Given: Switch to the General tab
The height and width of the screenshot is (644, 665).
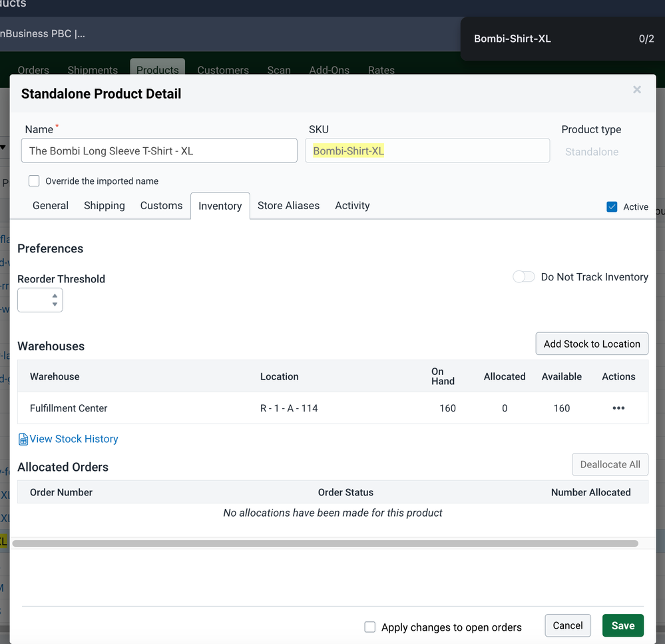Looking at the screenshot, I should (51, 206).
